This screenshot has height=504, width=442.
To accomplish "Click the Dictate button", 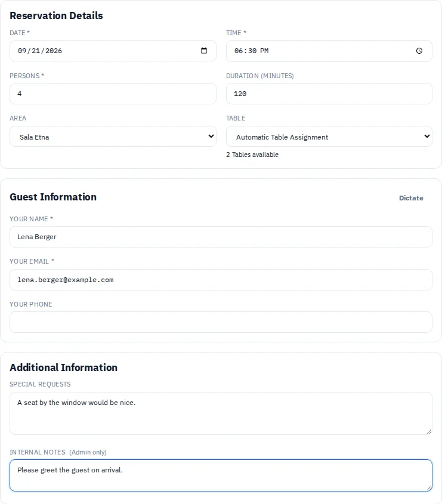I will coord(411,198).
